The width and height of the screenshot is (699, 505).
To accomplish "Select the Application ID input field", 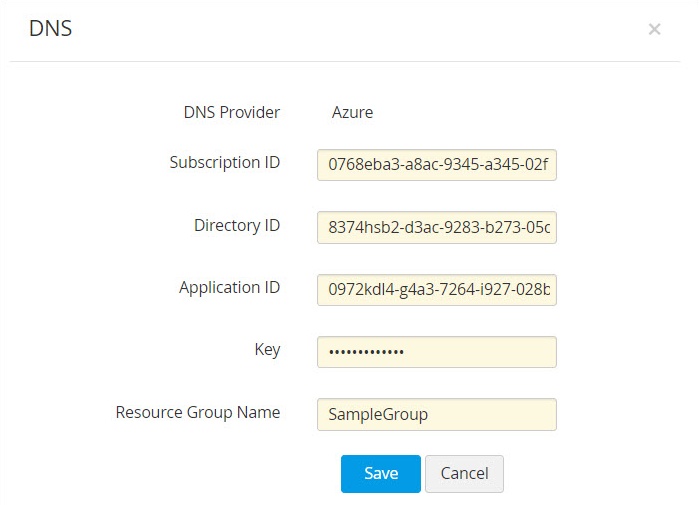I will point(436,290).
